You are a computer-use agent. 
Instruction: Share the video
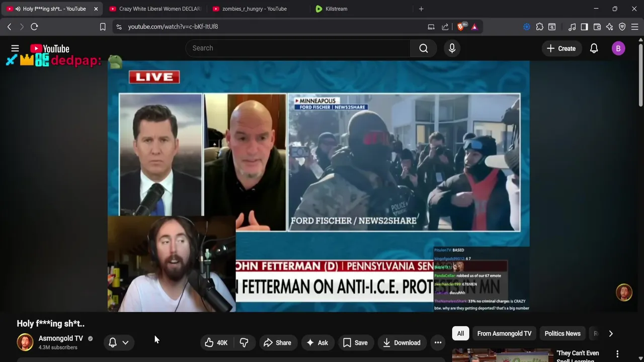pos(277,343)
